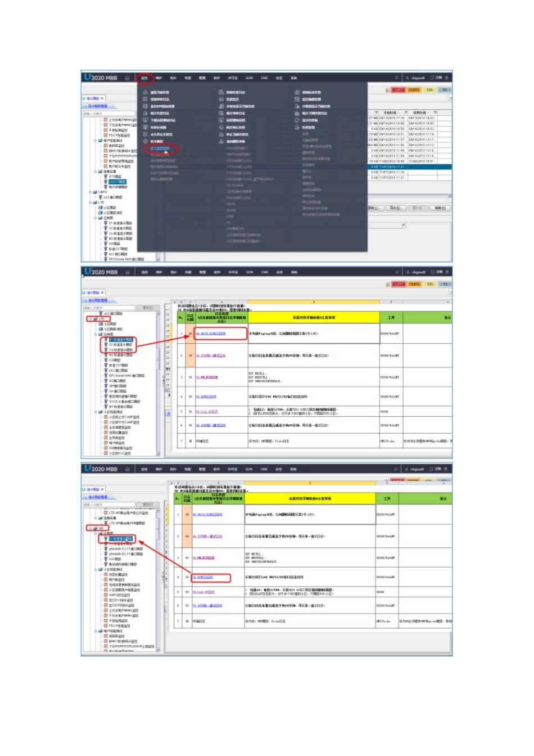The height and width of the screenshot is (756, 534).
Task: Click the red 1,417 alarm counter in the middle screenshot
Action: coord(398,285)
